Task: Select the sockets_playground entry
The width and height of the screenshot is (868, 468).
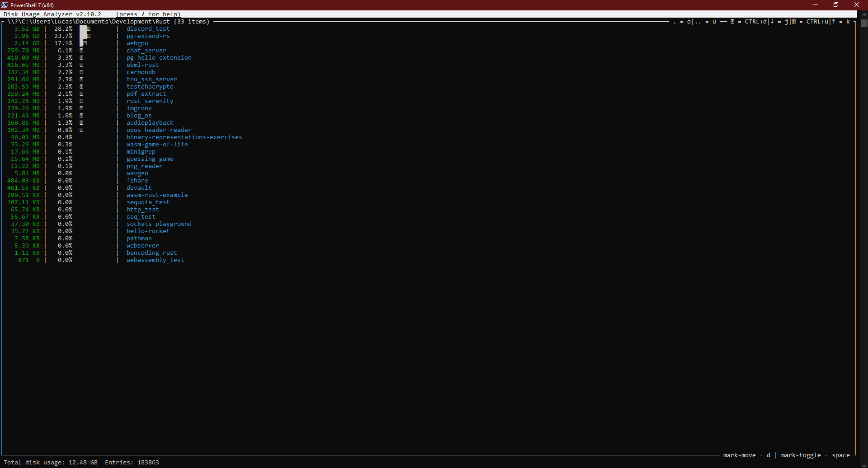Action: point(159,224)
